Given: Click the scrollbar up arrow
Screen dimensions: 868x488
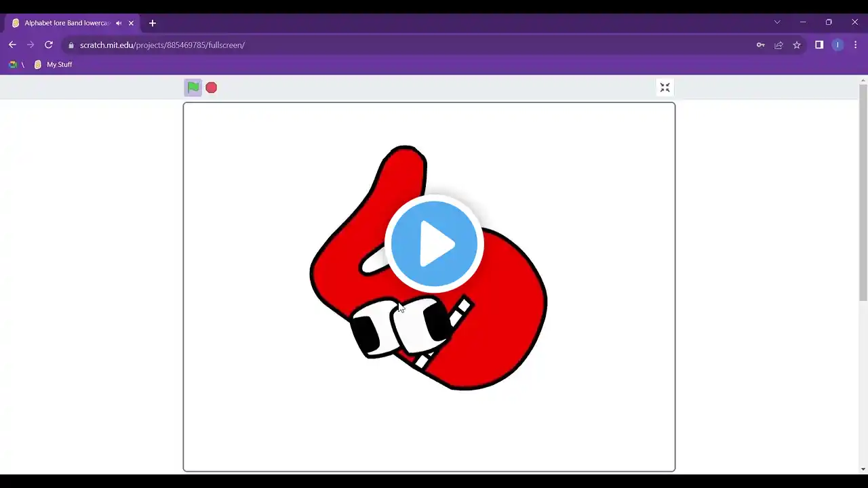Looking at the screenshot, I should point(863,80).
